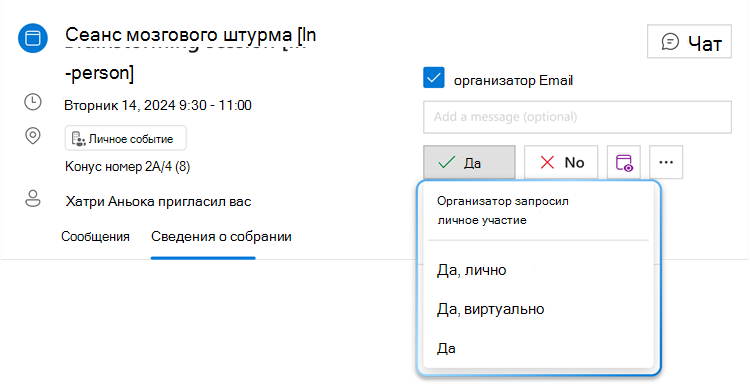Click the Организатор запросил личное участие notice
This screenshot has height=387, width=750.
503,210
